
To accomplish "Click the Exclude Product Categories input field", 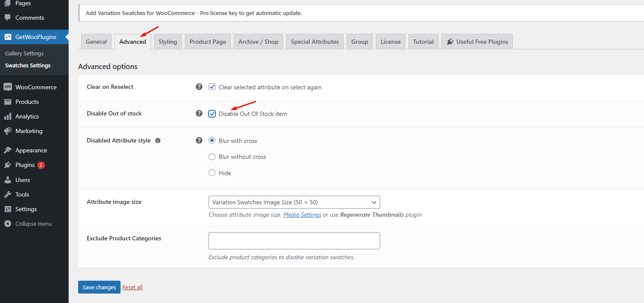I will [294, 241].
